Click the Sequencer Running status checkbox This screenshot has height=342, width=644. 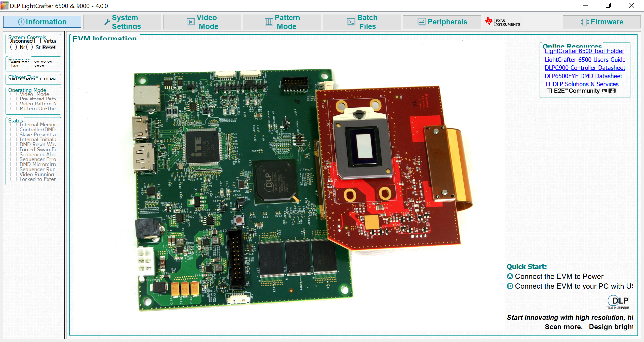click(x=14, y=169)
